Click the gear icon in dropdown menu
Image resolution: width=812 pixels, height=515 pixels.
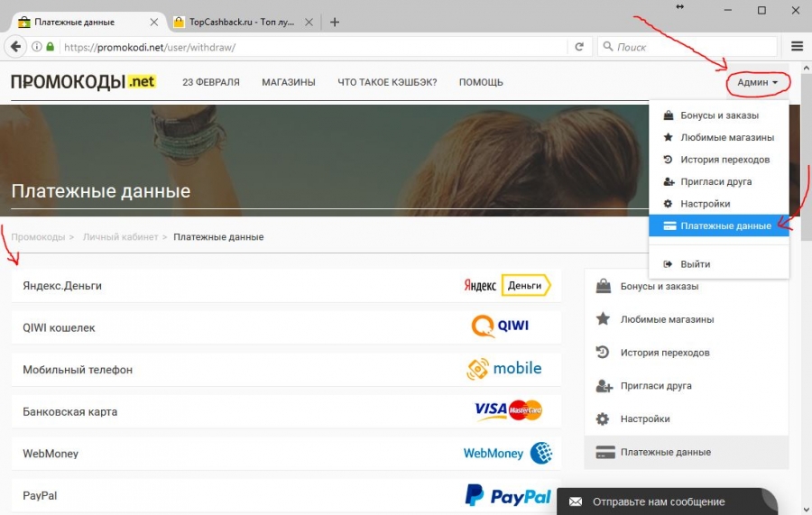click(x=669, y=204)
